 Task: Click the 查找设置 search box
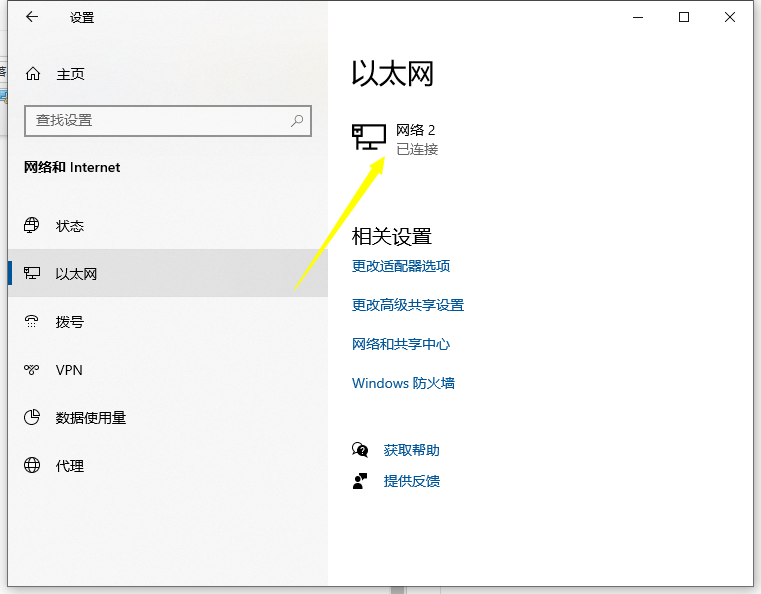coord(155,120)
